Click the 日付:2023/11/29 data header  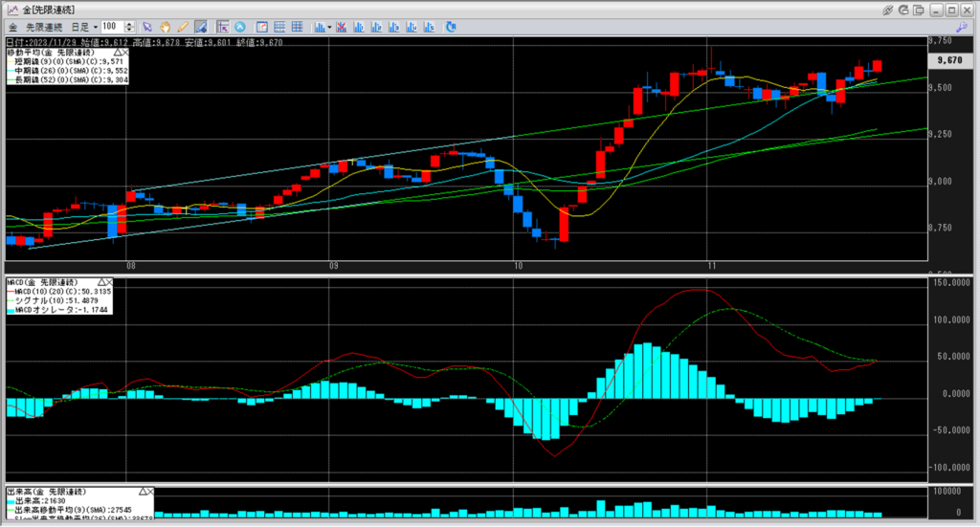[x=41, y=43]
